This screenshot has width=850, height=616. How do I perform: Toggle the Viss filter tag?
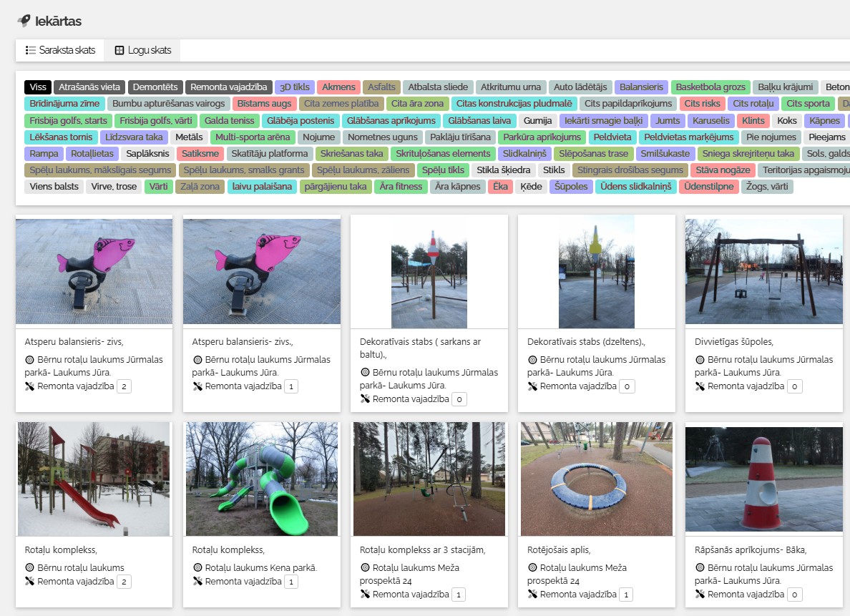click(x=38, y=87)
